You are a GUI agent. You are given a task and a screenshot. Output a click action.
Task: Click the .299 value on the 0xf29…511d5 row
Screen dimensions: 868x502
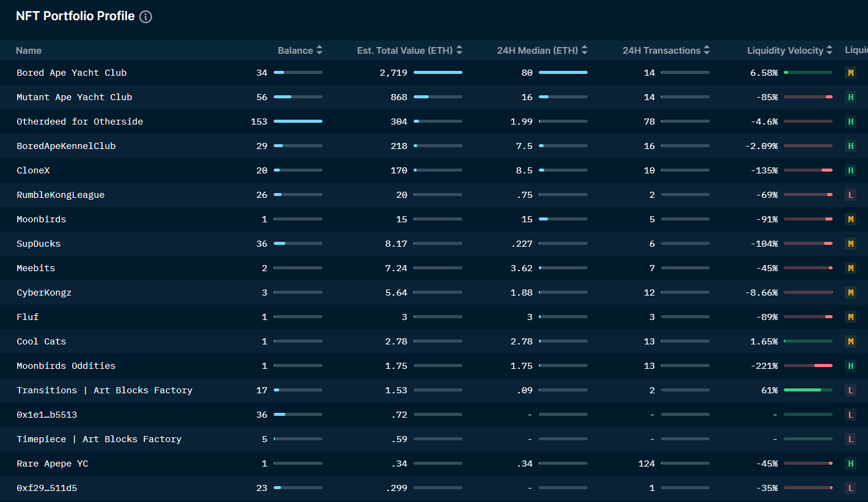point(396,488)
